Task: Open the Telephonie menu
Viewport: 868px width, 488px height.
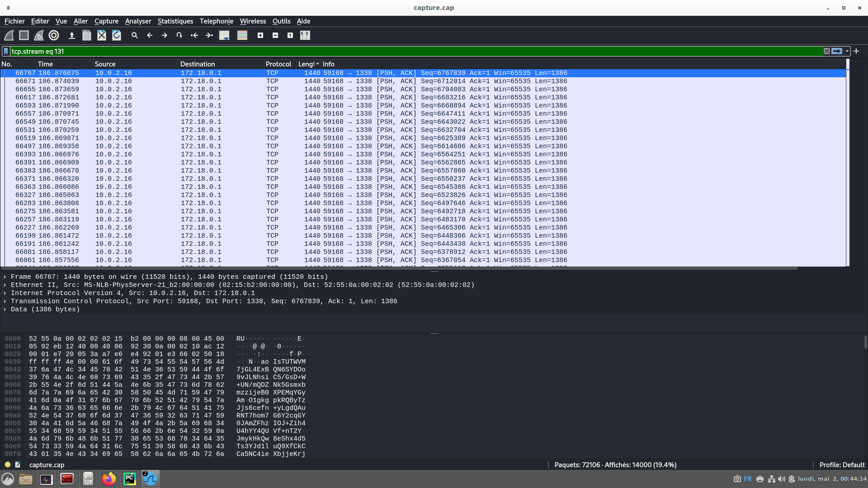Action: pyautogui.click(x=217, y=21)
